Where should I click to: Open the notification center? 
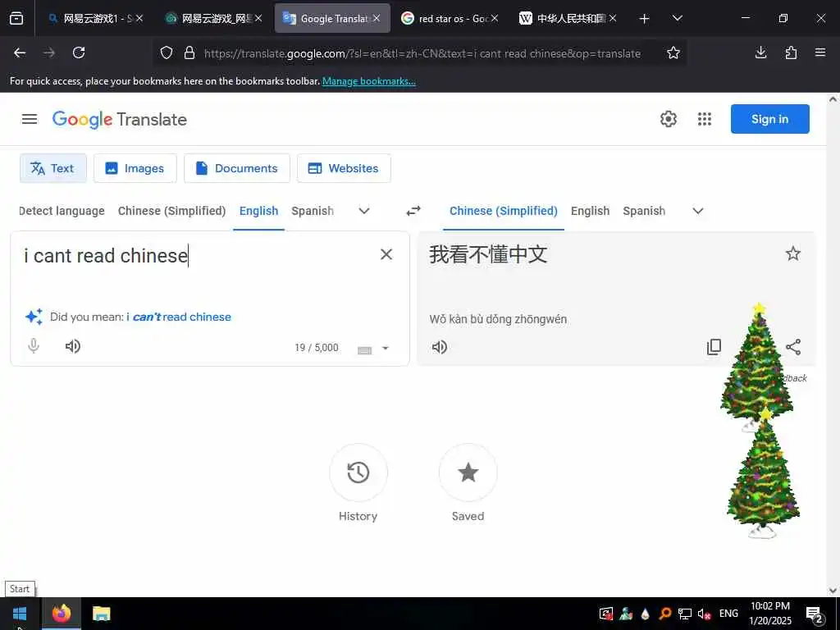pyautogui.click(x=815, y=614)
